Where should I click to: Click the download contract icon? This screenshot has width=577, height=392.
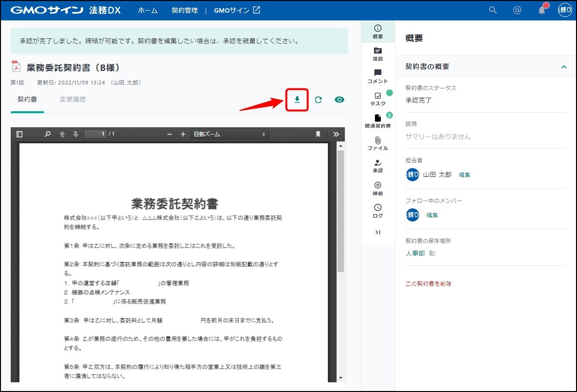(297, 100)
